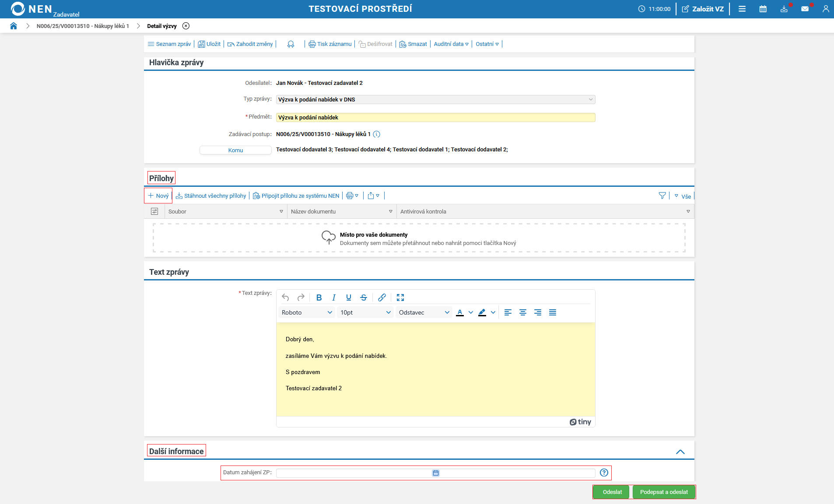Toggle fullscreen mode in text editor
The height and width of the screenshot is (504, 834).
[x=400, y=297]
